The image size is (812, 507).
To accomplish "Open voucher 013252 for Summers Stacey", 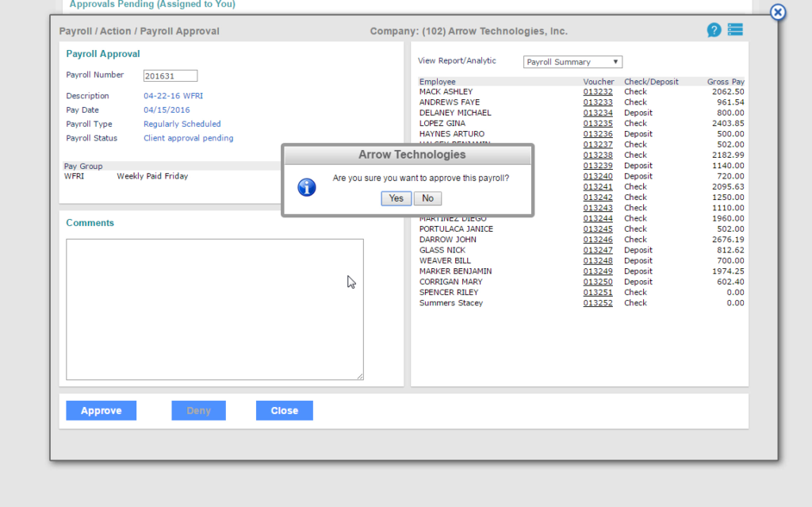I will coord(598,303).
